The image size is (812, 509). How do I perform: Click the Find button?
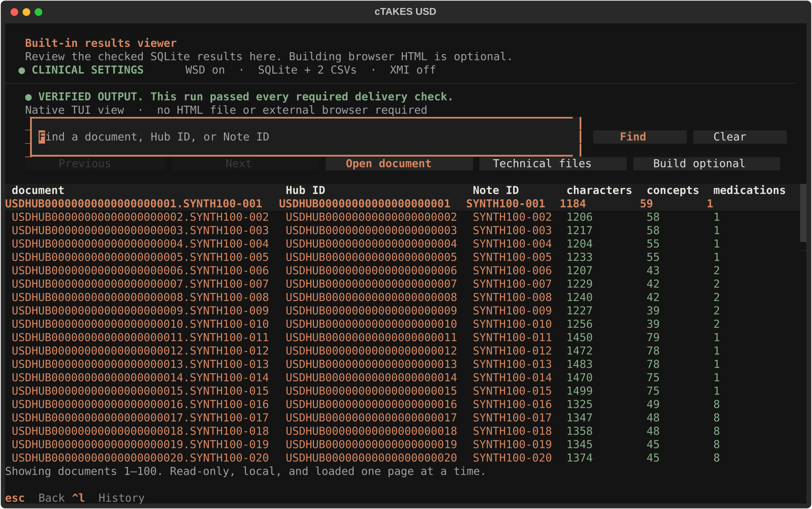click(x=639, y=137)
